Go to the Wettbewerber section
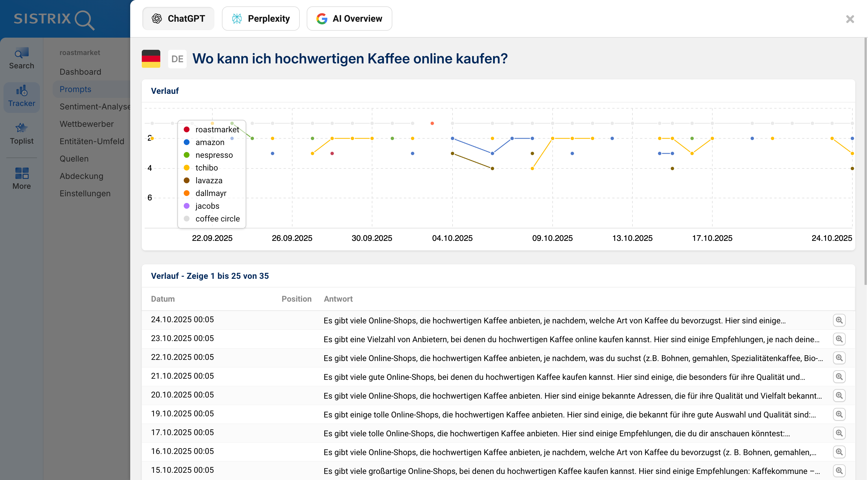The image size is (868, 480). 87,124
